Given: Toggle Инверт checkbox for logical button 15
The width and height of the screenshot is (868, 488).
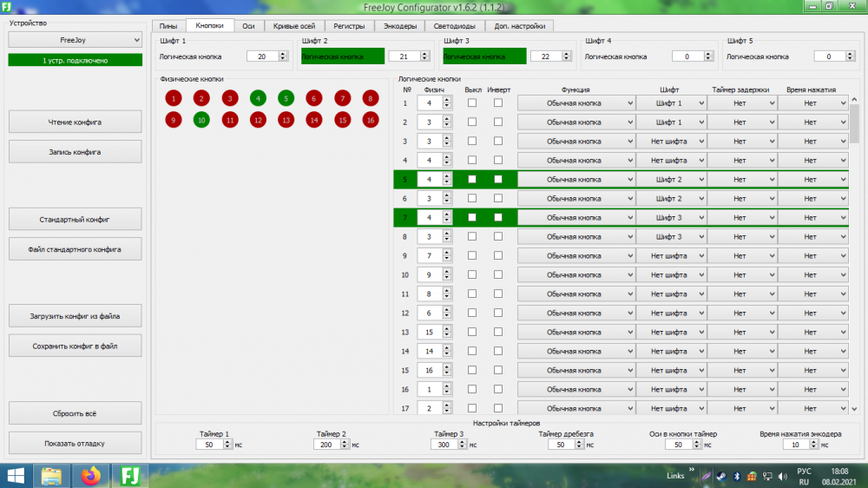Looking at the screenshot, I should click(498, 370).
